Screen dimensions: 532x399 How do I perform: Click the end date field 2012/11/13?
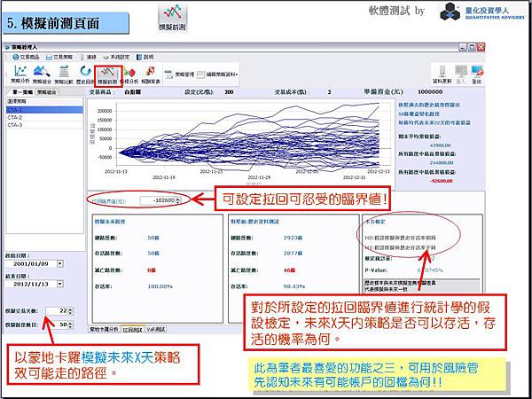click(x=31, y=284)
